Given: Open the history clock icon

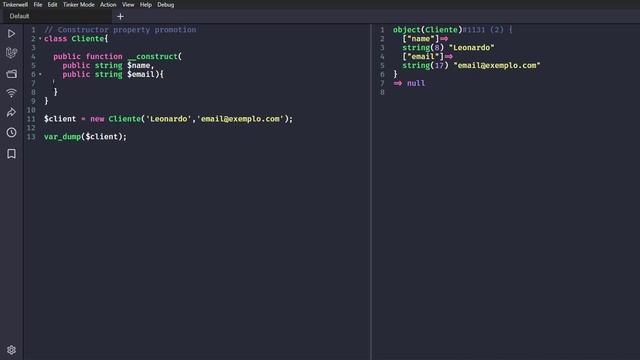Looking at the screenshot, I should coord(11,132).
